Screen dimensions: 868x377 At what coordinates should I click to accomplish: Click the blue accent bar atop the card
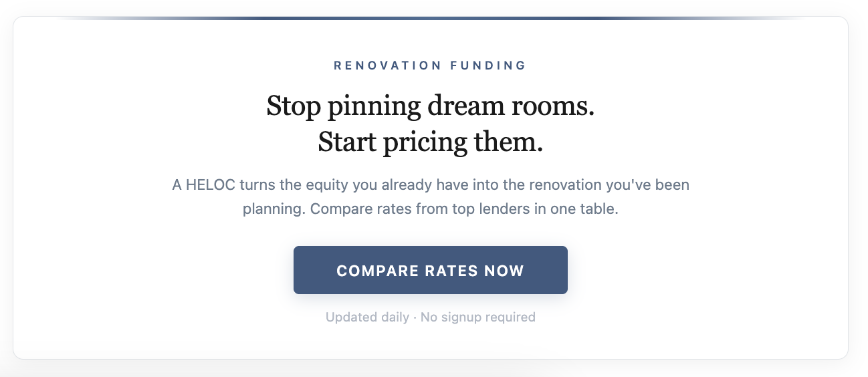(x=430, y=18)
